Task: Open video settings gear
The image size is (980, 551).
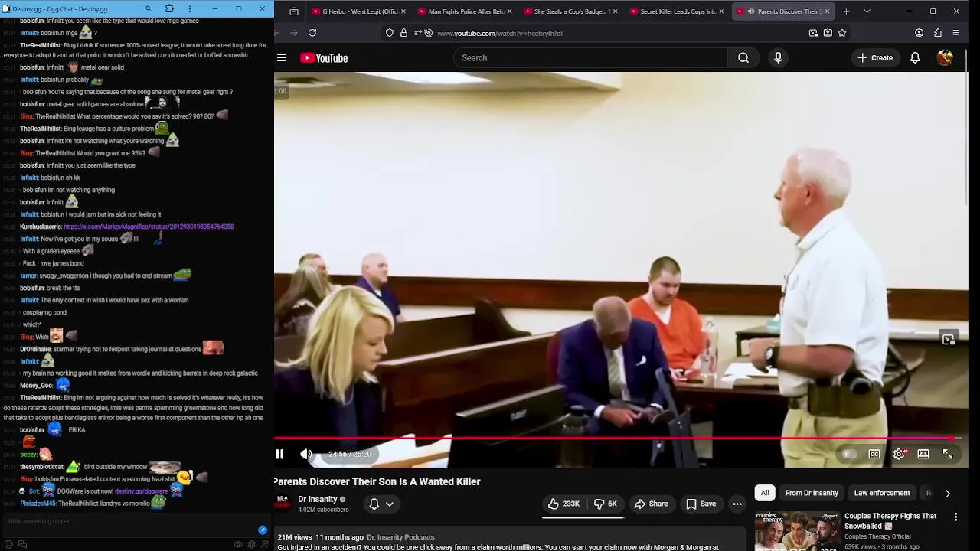Action: [x=899, y=455]
